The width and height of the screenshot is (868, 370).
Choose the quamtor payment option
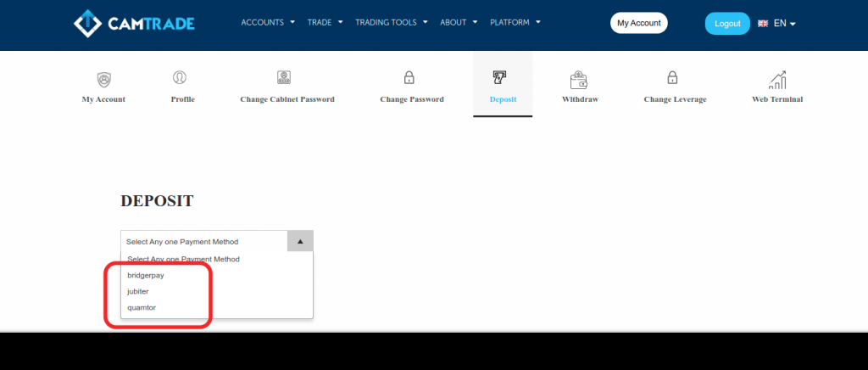point(217,307)
